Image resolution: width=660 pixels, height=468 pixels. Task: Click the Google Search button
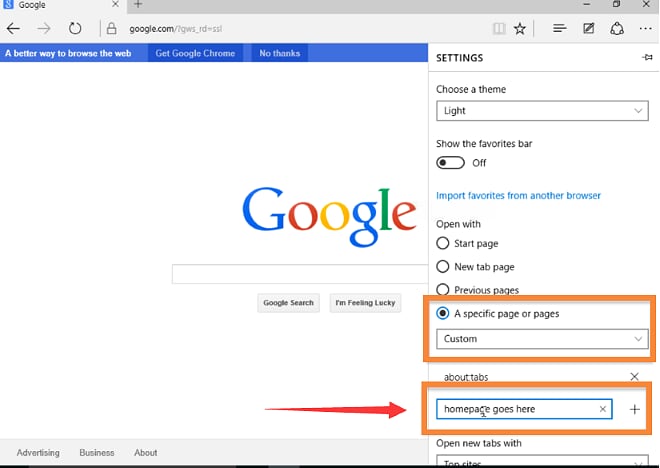click(288, 303)
